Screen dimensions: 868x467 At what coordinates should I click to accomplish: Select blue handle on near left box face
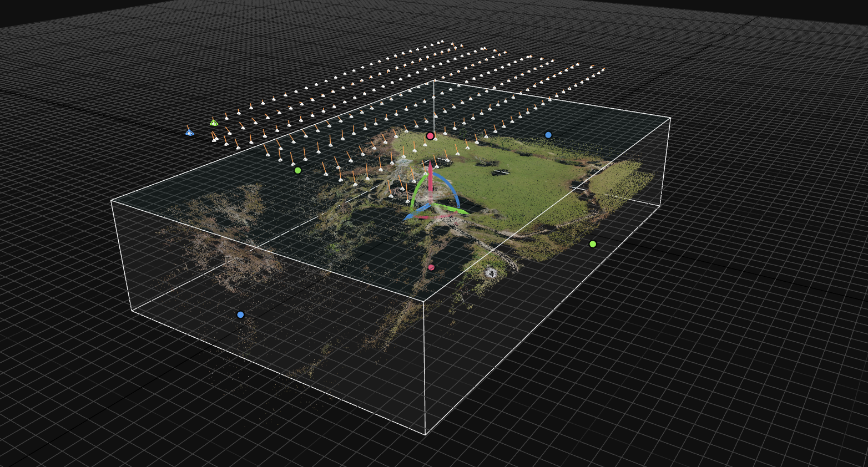click(x=240, y=314)
